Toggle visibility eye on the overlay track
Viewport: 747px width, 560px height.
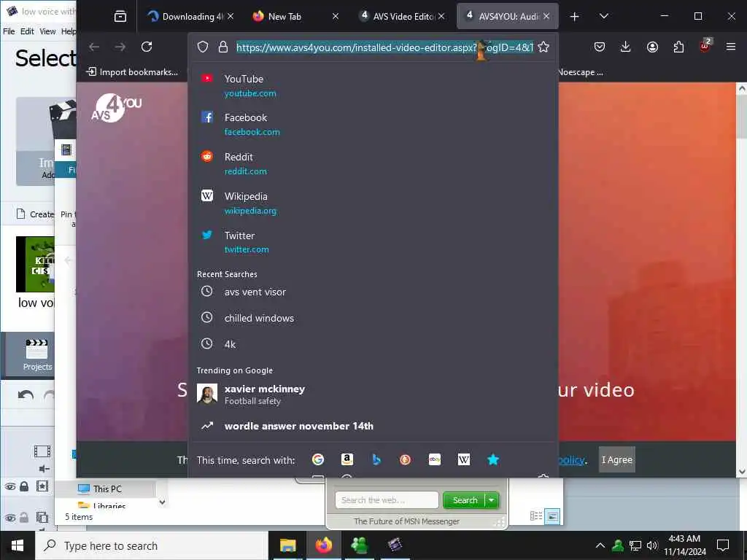[9, 518]
